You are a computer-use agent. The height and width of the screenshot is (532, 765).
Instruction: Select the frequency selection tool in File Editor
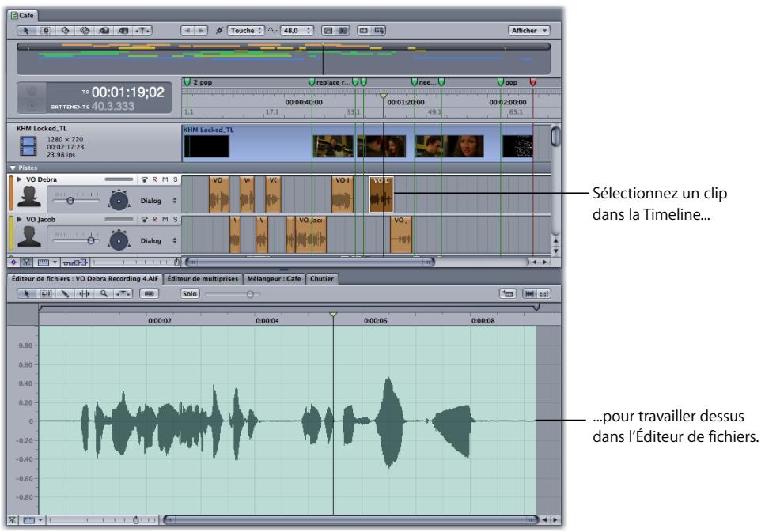pyautogui.click(x=46, y=293)
